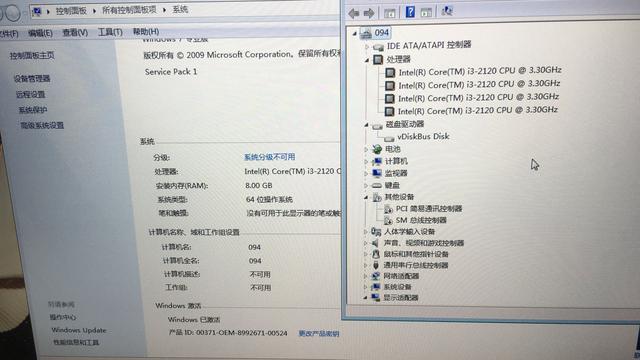The image size is (640, 360).
Task: Click the 8.00 GB installed memory value
Action: (259, 185)
